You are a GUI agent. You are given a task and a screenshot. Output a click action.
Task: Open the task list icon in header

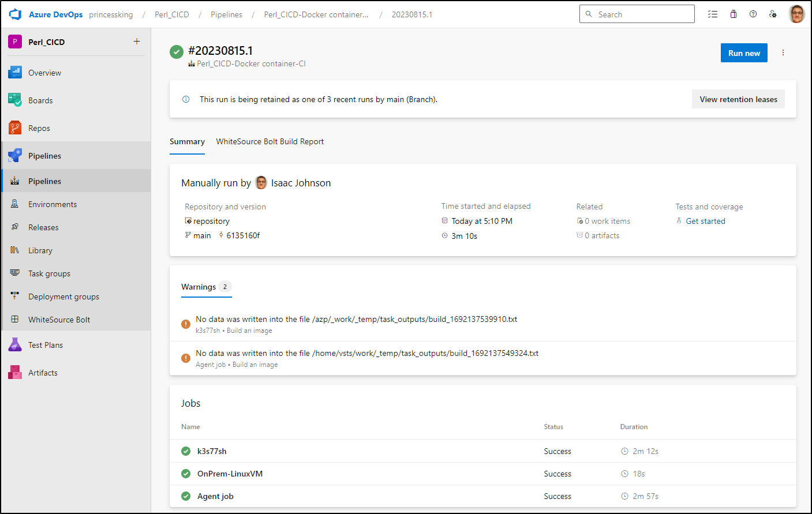[713, 14]
